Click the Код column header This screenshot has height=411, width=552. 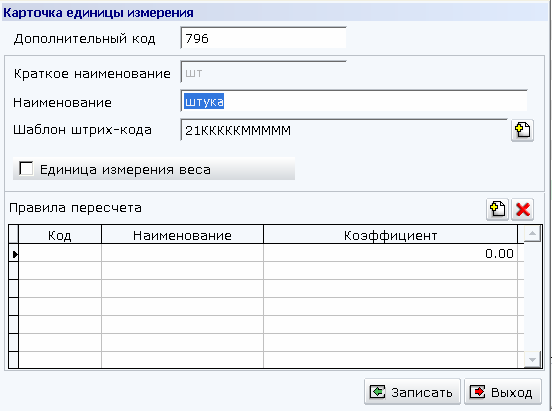60,235
